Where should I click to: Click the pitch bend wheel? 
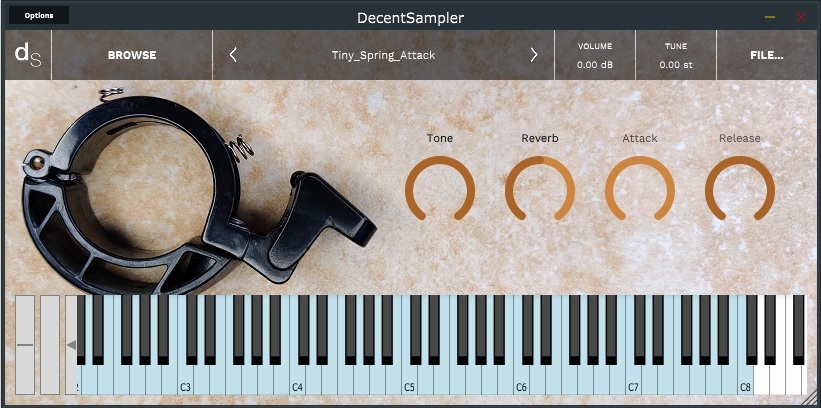point(25,345)
